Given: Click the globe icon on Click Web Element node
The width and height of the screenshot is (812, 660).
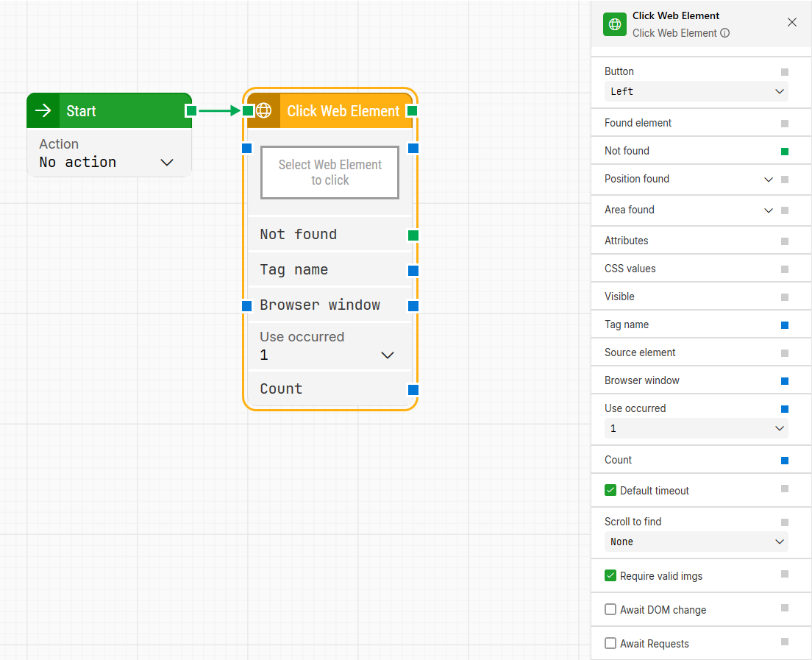Looking at the screenshot, I should (263, 111).
